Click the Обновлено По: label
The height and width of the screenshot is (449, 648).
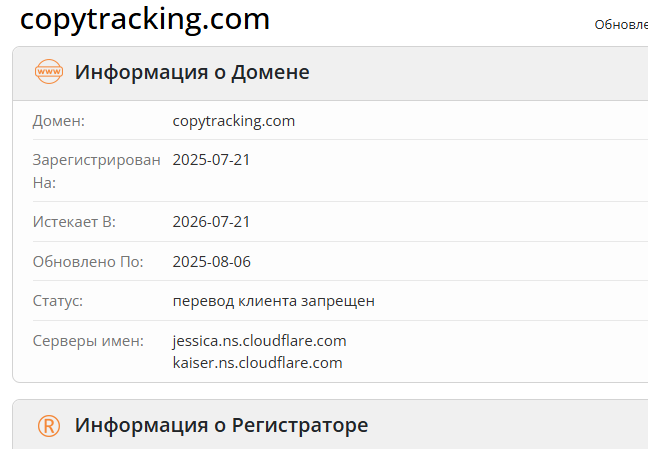click(88, 262)
